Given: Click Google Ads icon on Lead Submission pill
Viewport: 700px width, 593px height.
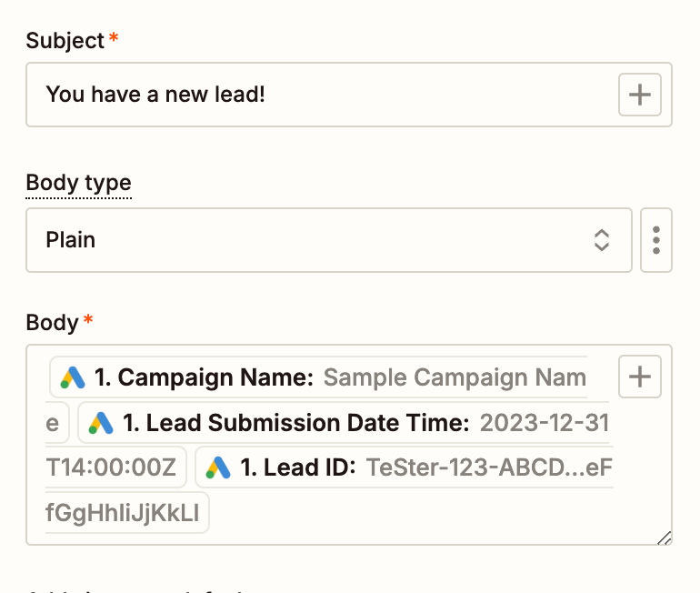Looking at the screenshot, I should coord(100,423).
